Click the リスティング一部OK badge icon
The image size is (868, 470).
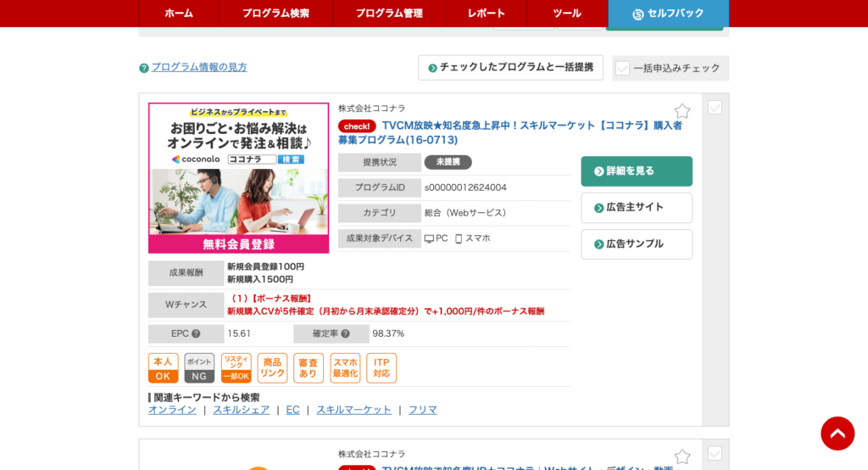pyautogui.click(x=236, y=368)
